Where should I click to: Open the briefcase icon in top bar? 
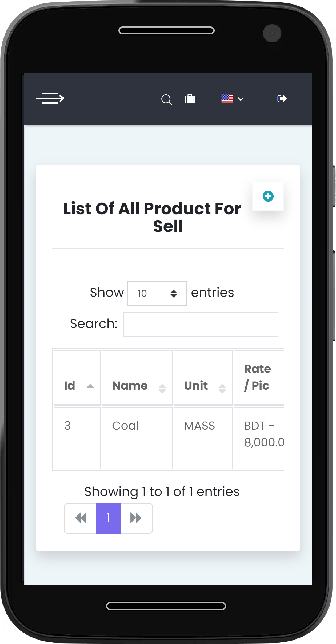(190, 99)
